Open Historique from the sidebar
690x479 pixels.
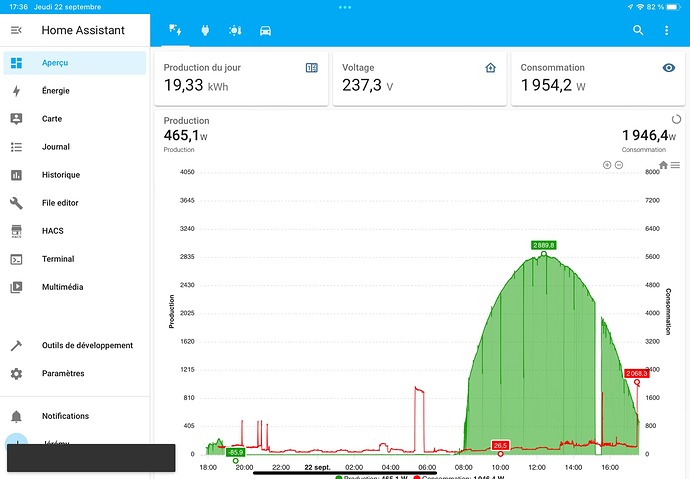pos(60,175)
